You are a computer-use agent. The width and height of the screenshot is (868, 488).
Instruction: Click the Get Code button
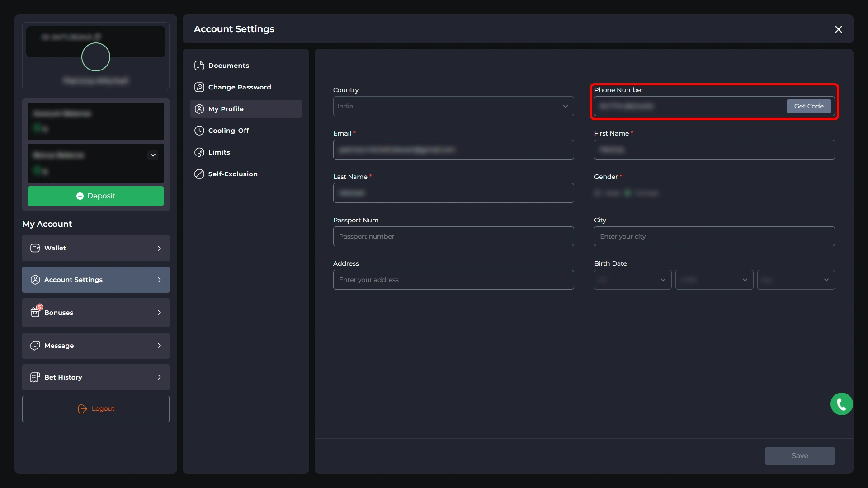pyautogui.click(x=809, y=106)
